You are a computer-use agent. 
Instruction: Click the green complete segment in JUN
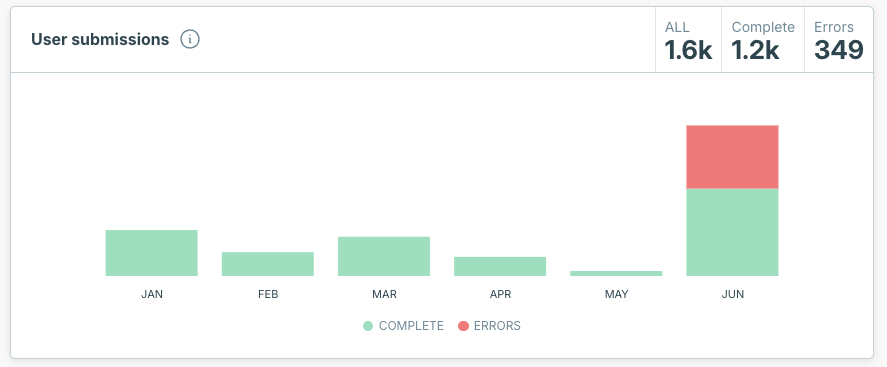coord(733,232)
